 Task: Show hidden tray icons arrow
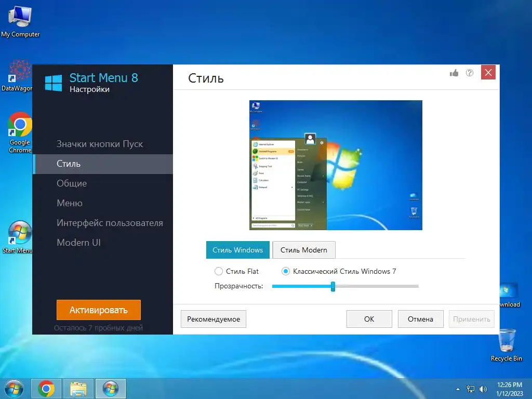pos(458,389)
